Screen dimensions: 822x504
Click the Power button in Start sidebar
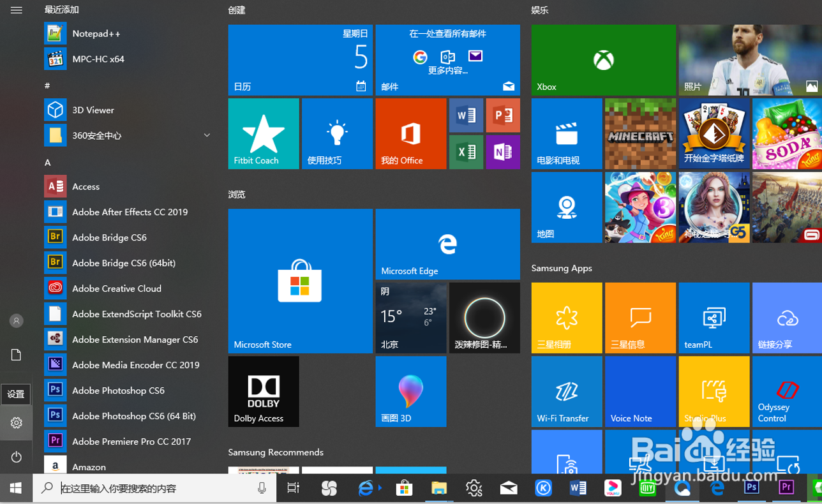(x=17, y=457)
